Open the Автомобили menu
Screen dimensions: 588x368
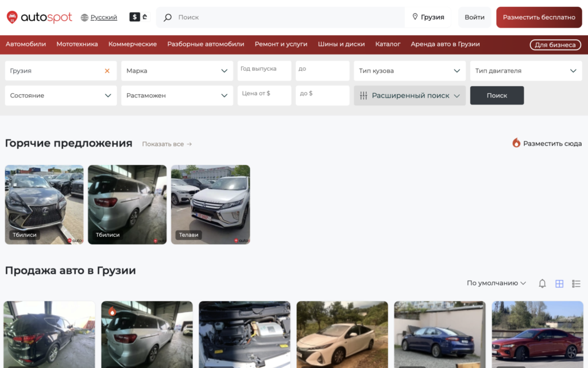[26, 44]
